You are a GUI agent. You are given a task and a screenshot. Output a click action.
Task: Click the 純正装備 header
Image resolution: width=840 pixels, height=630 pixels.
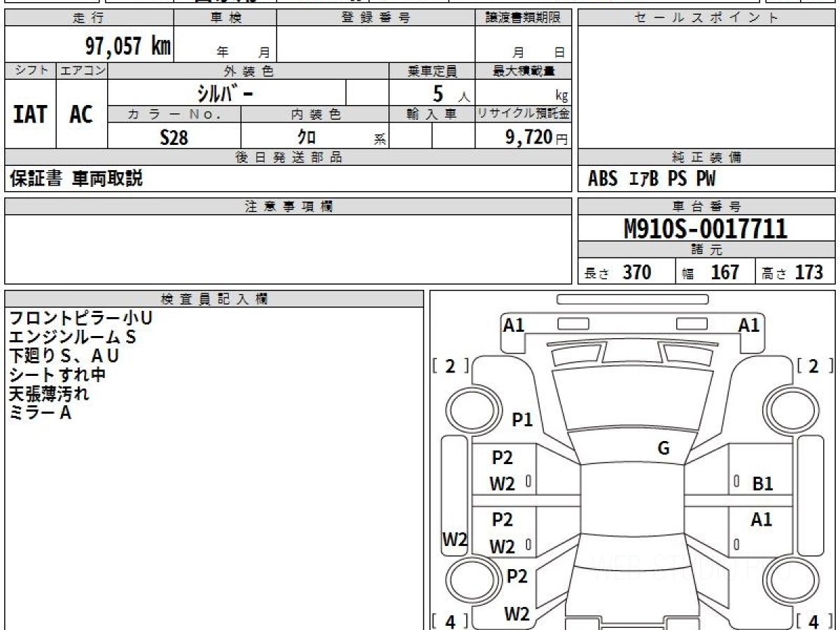point(706,158)
